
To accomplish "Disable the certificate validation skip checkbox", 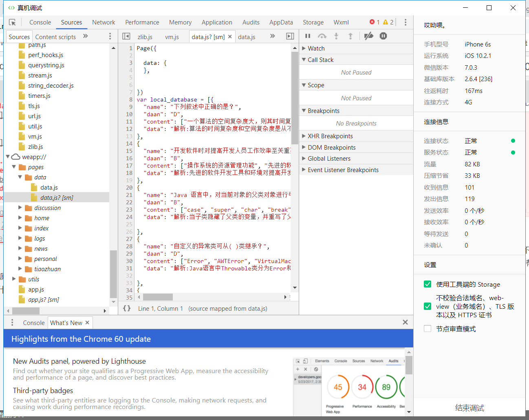I will point(427,306).
